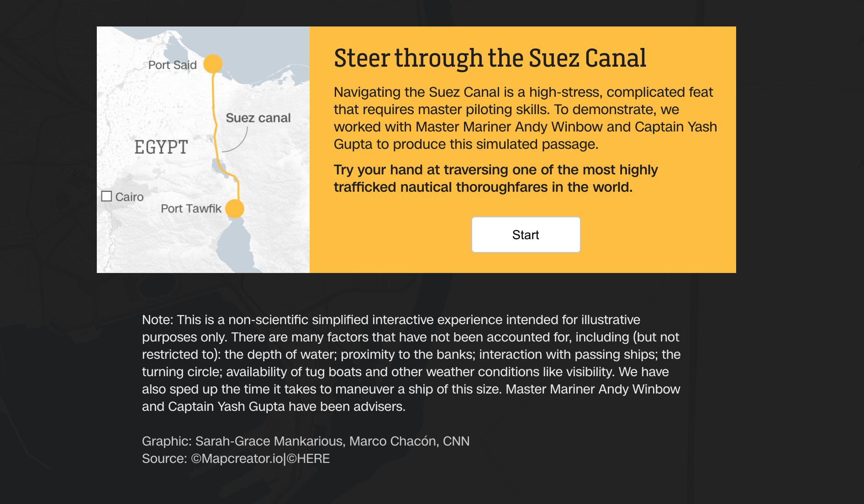
Task: Click the Graphic credit line
Action: [x=306, y=441]
